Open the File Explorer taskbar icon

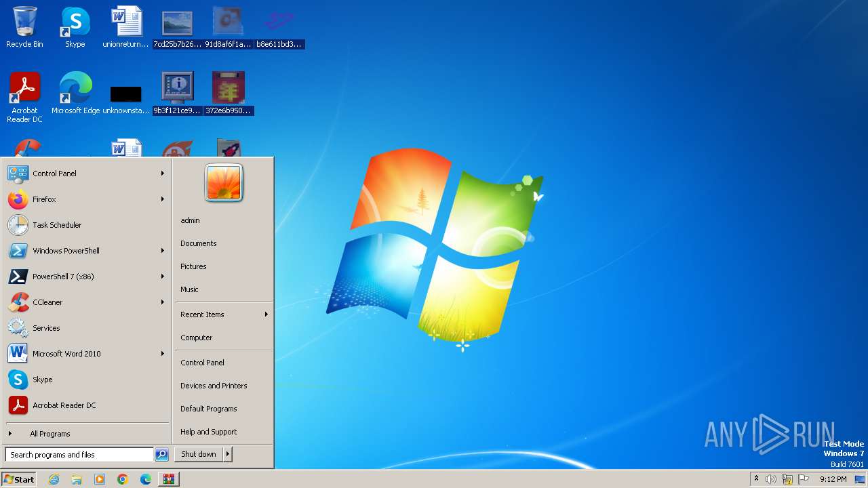[77, 479]
